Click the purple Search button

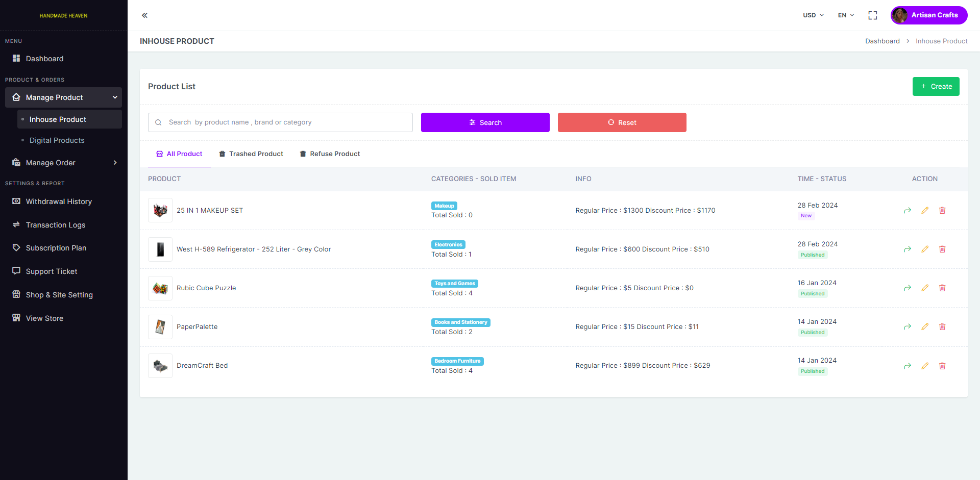(x=485, y=122)
